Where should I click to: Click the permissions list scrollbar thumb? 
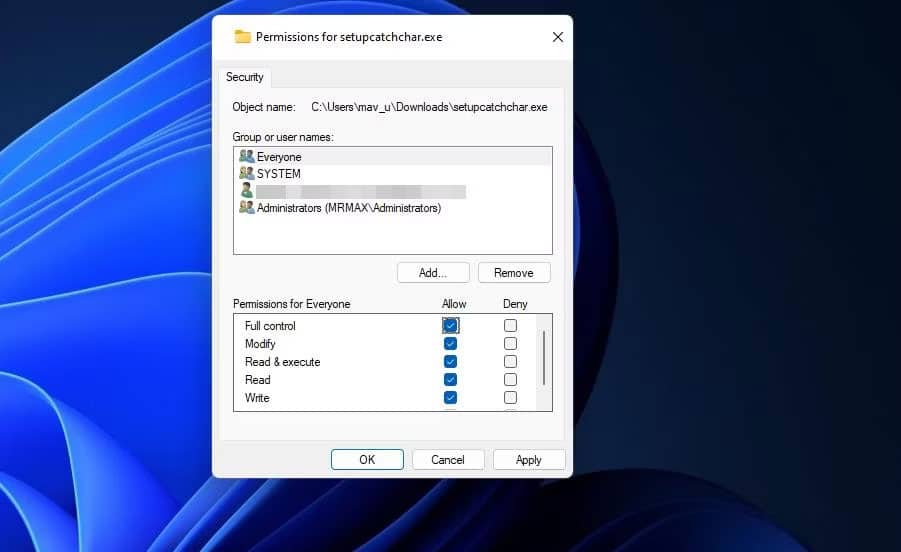544,358
